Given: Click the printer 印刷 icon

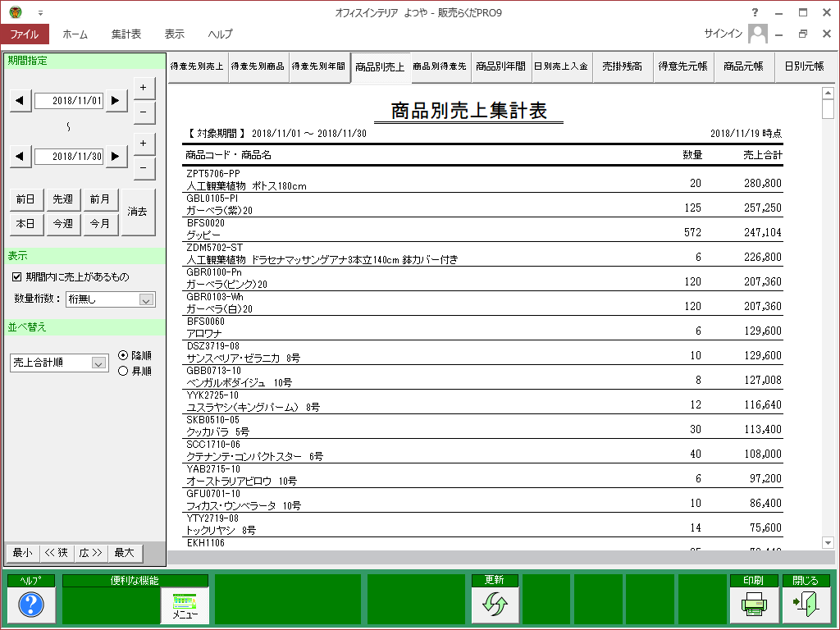Looking at the screenshot, I should click(x=754, y=605).
